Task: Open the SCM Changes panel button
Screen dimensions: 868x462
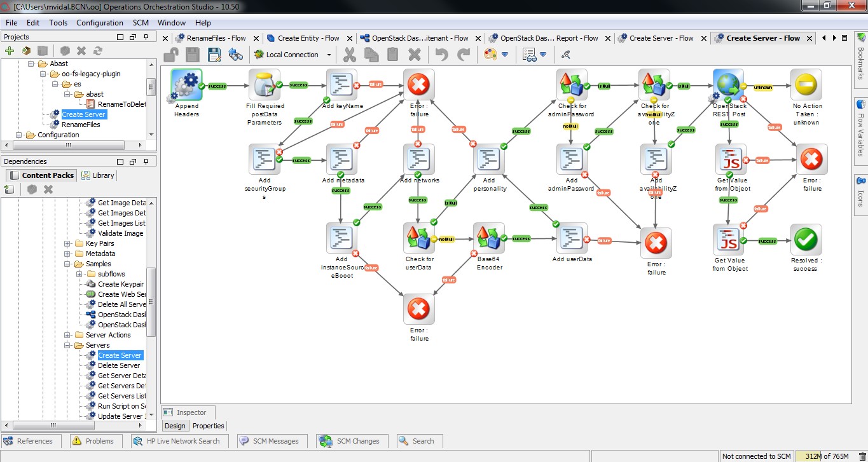Action: [350, 441]
